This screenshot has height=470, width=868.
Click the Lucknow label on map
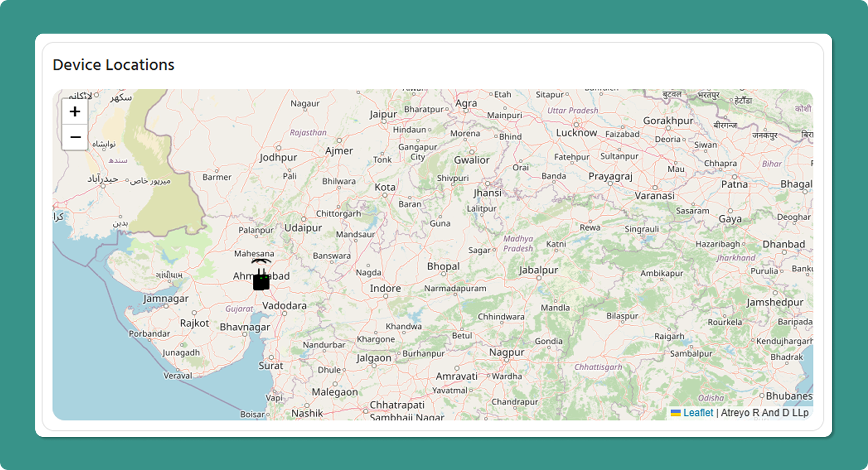(x=576, y=133)
